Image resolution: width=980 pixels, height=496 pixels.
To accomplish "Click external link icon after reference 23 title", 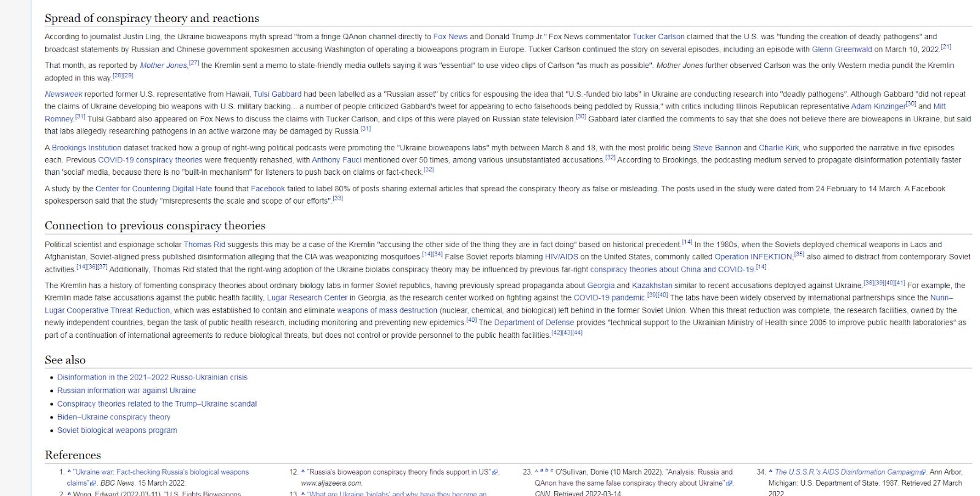I will pos(729,484).
